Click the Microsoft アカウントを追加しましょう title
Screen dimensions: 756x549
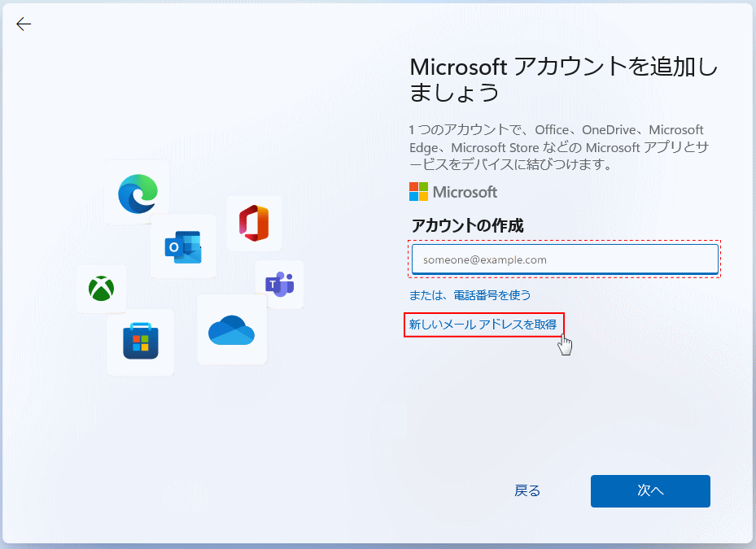[x=563, y=79]
